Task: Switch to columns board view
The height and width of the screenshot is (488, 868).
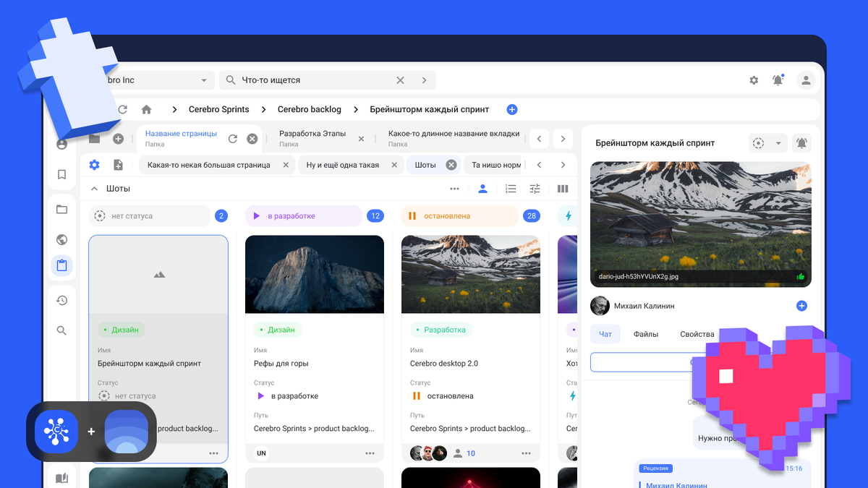Action: point(563,189)
